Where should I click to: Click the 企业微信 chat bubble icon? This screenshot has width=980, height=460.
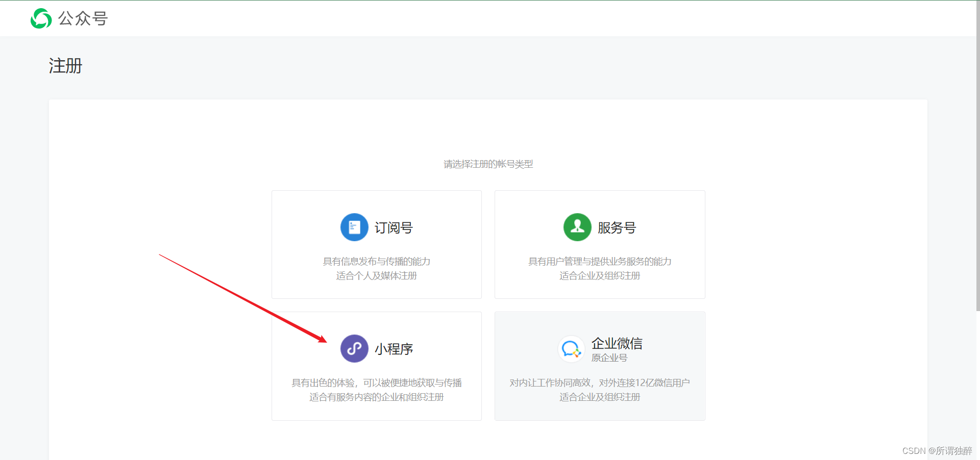click(x=571, y=349)
